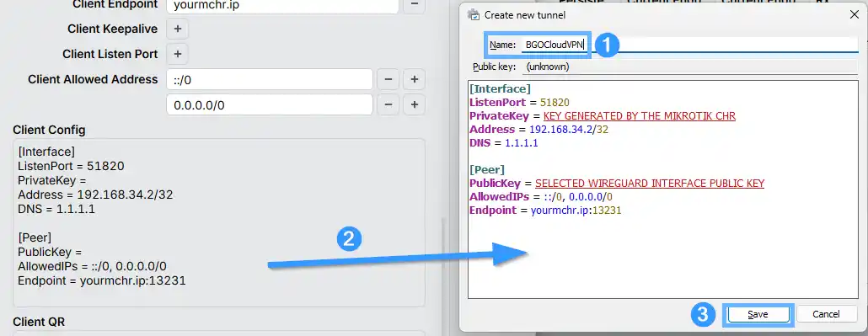868x336 pixels.
Task: Click the Client Allowed Address label
Action: pyautogui.click(x=93, y=79)
